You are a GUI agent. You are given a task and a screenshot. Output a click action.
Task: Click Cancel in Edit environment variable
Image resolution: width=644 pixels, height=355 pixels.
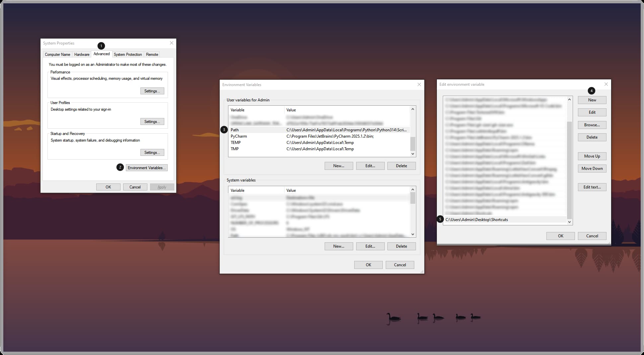pos(592,236)
